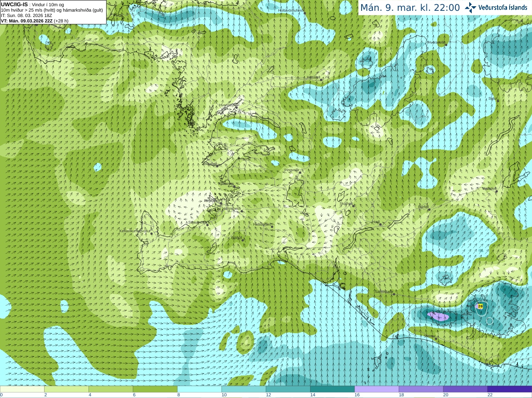Screen dimensions: 532x398
Task: Click the Bláfjöll place label
Action: [x=236, y=238]
